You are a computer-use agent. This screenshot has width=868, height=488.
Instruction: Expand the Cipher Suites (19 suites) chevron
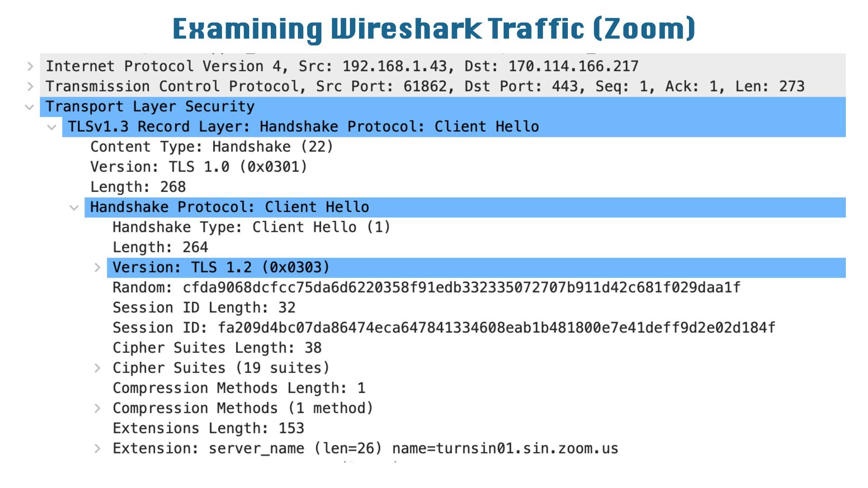point(97,368)
